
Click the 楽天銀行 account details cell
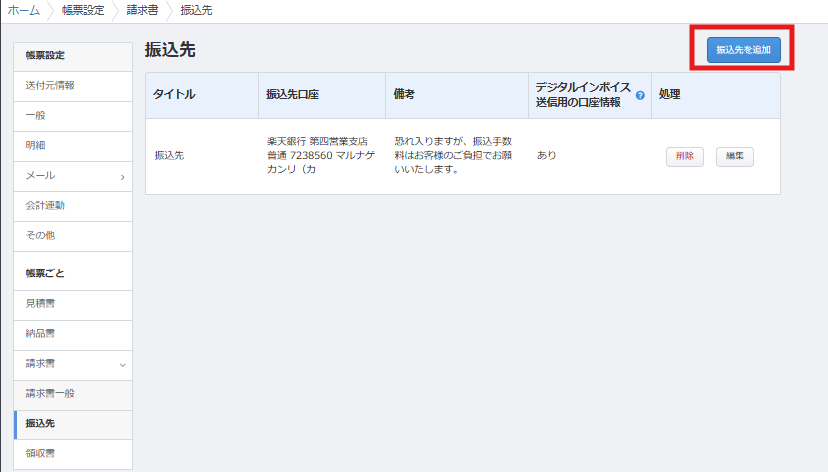(320, 156)
